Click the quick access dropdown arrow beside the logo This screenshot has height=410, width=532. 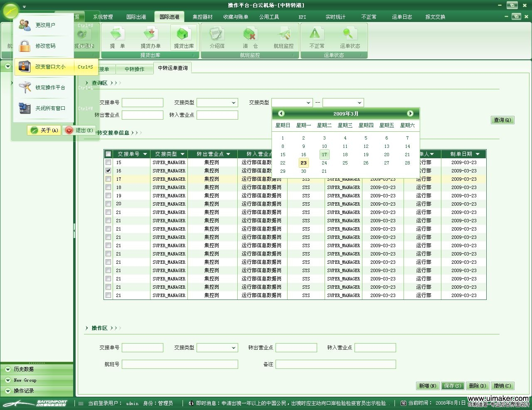coord(25,7)
